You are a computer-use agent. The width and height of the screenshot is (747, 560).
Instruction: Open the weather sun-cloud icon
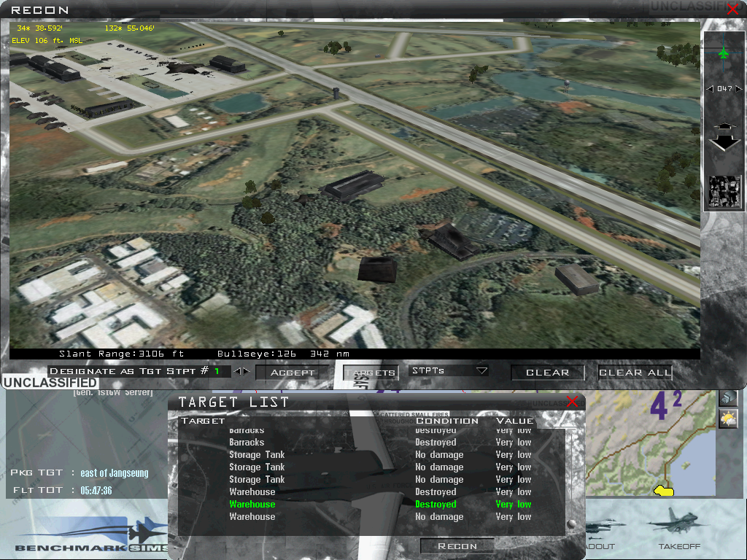pos(728,419)
